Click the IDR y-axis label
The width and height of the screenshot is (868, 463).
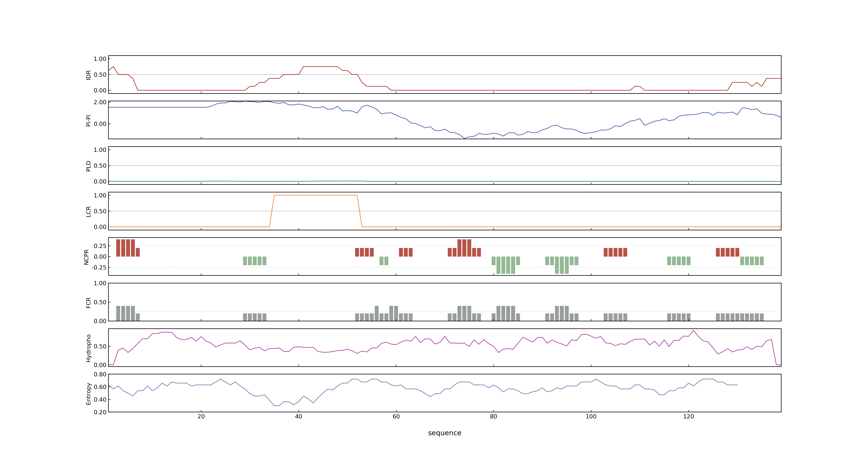[x=89, y=75]
